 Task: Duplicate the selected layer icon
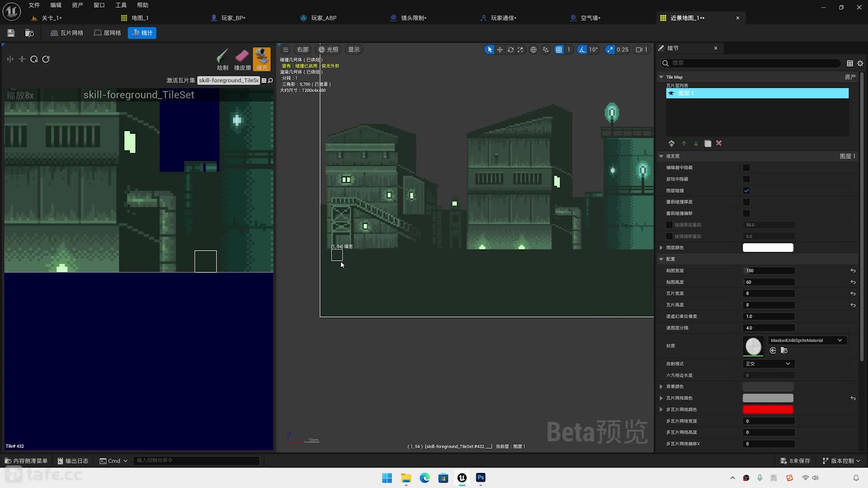pos(708,143)
